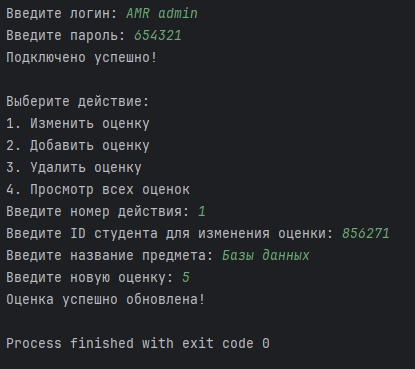Click the 'Введите логин:' prompt text

62,13
